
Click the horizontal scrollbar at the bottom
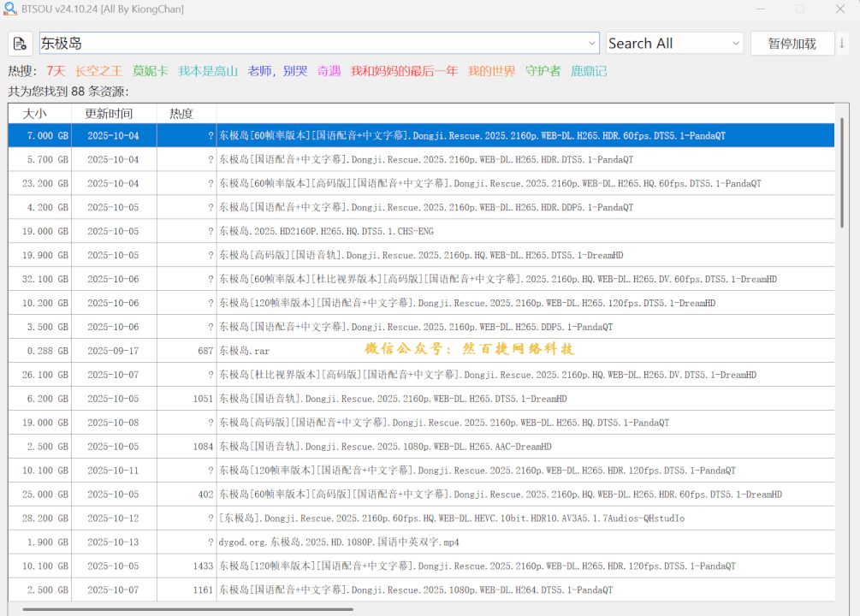click(188, 609)
